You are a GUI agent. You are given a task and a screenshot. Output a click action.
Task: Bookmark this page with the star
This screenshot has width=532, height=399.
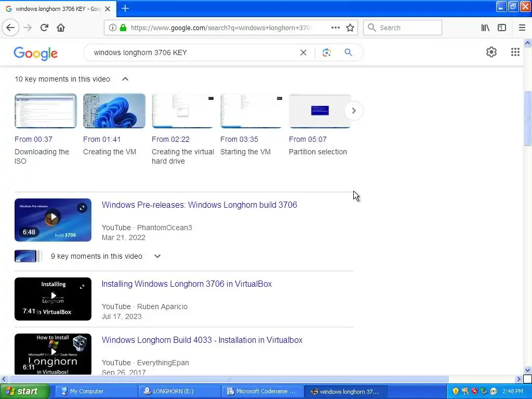350,28
